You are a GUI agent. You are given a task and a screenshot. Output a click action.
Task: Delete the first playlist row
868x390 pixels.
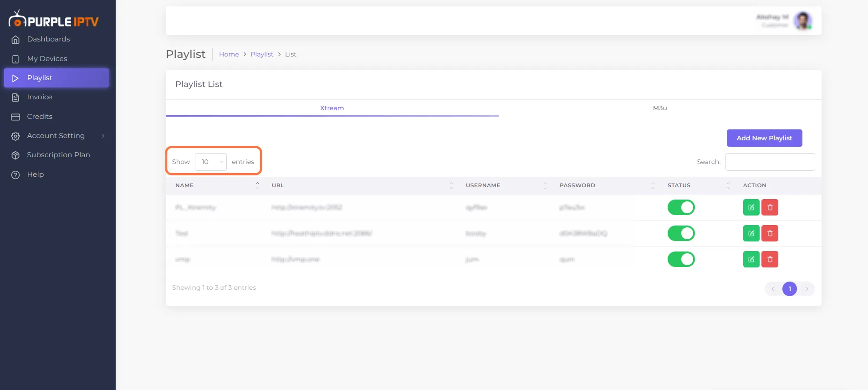(770, 207)
